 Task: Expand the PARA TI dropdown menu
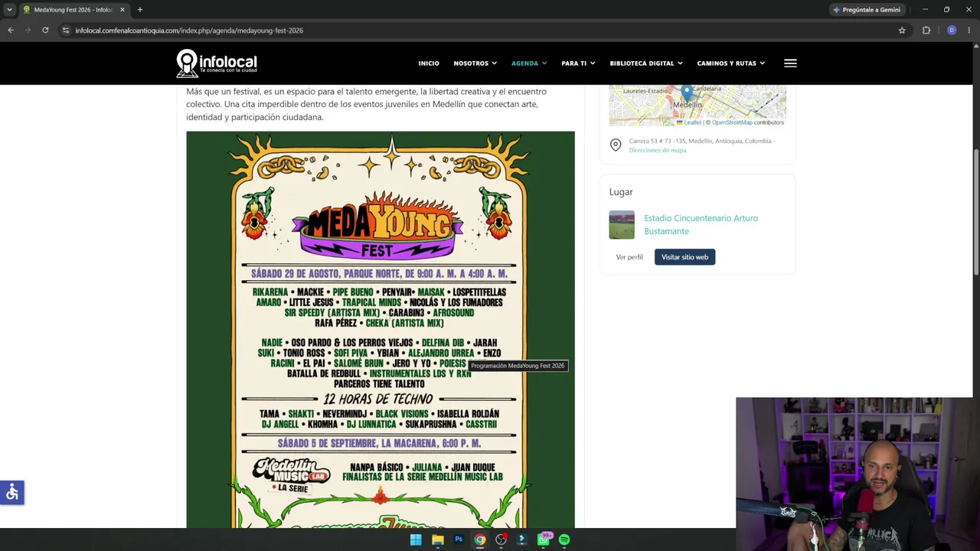click(x=578, y=64)
